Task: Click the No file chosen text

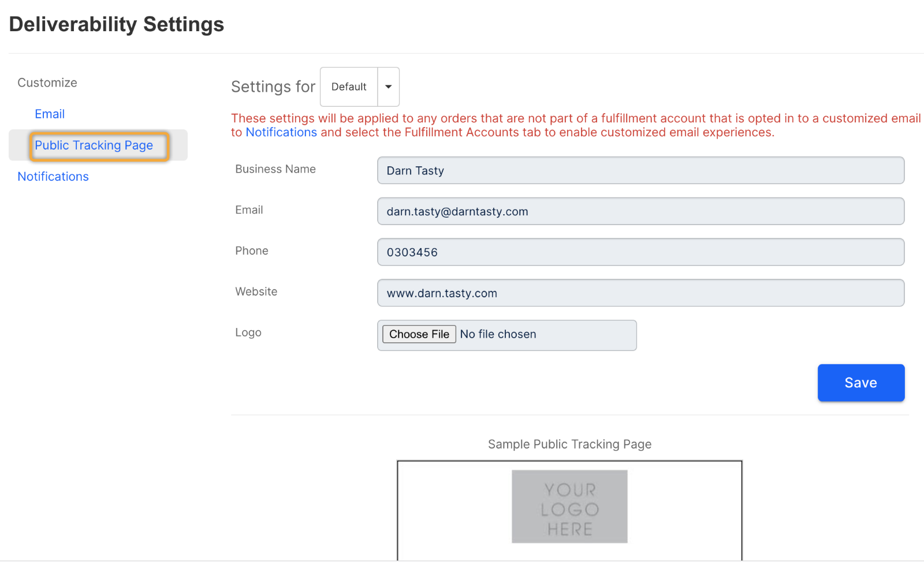Action: pyautogui.click(x=498, y=334)
